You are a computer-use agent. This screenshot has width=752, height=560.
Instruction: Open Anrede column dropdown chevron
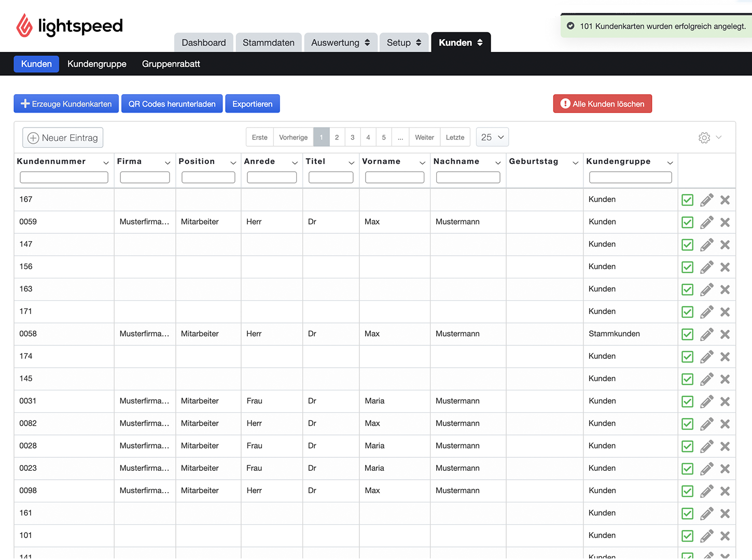[295, 163]
